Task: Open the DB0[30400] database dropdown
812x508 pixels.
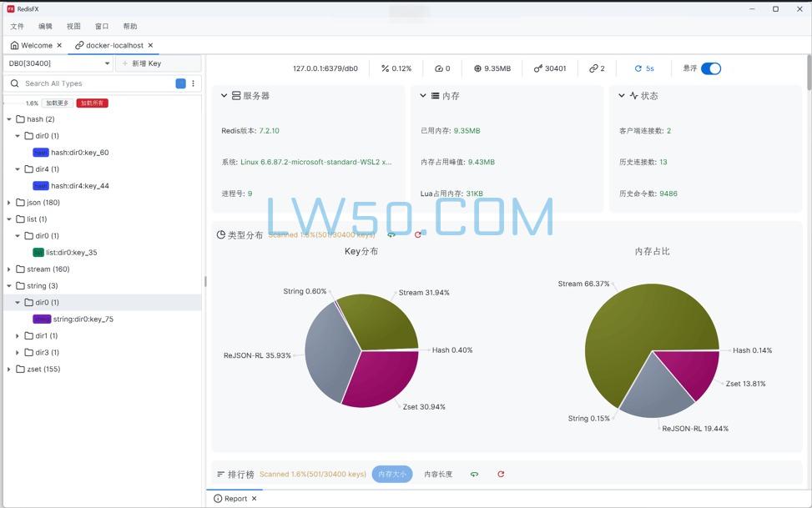Action: [x=57, y=63]
